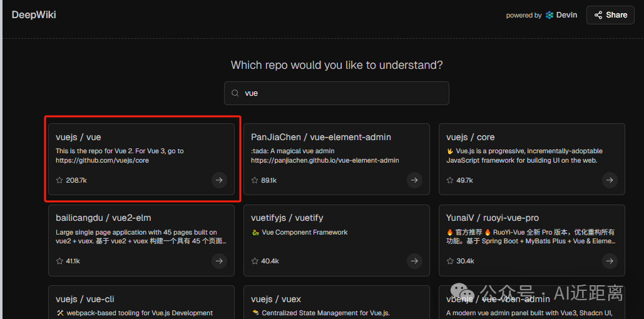The height and width of the screenshot is (319, 644).
Task: Click star icon on vuejs / vue card
Action: point(59,180)
